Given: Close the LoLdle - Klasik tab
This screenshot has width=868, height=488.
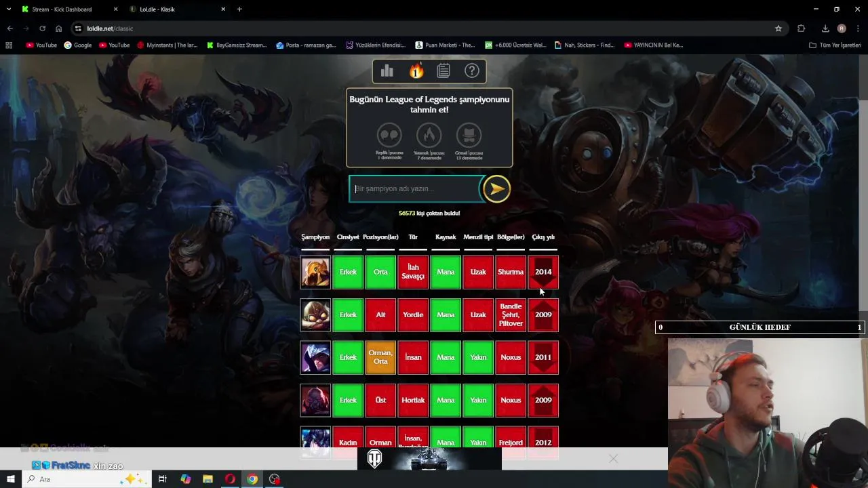Looking at the screenshot, I should [x=223, y=9].
